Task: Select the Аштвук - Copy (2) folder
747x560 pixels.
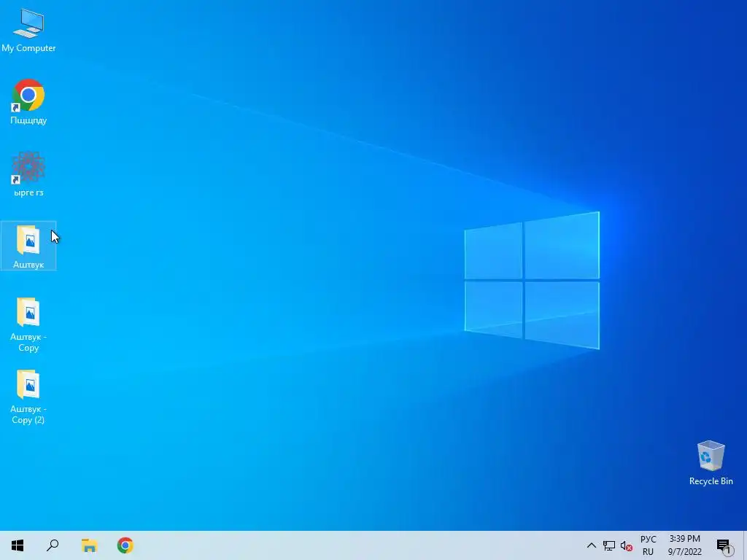Action: click(x=28, y=397)
